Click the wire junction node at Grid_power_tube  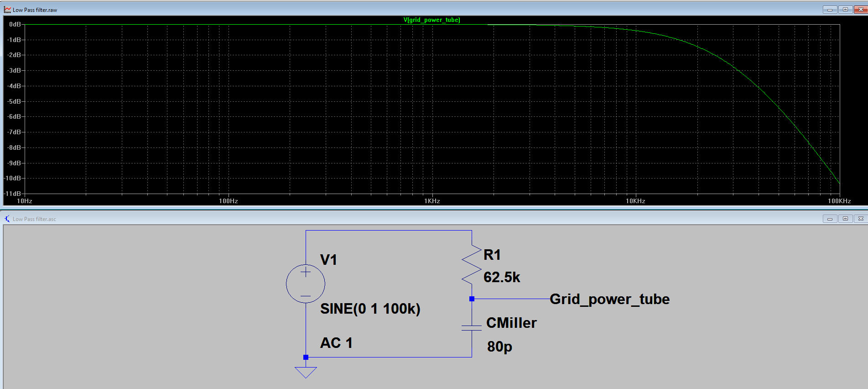point(472,299)
